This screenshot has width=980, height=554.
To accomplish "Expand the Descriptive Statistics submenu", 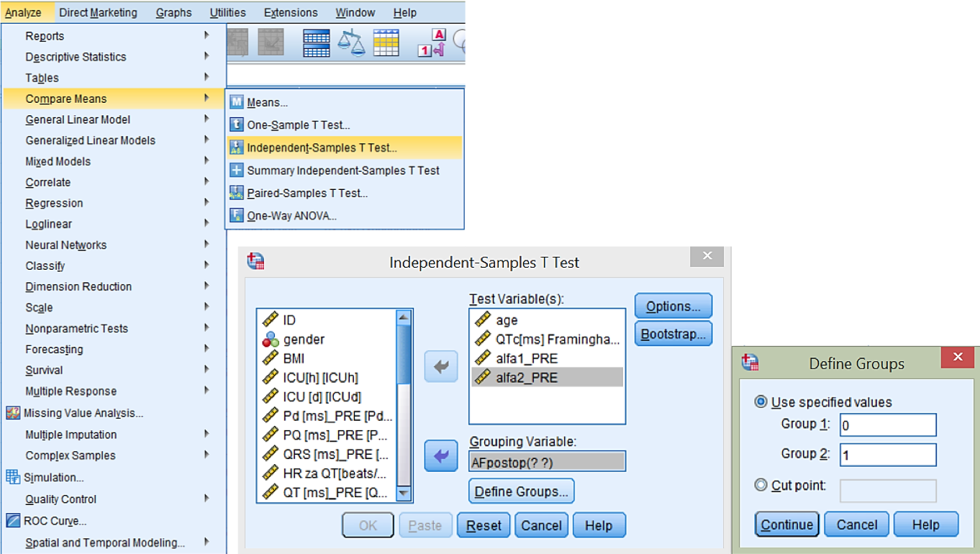I will point(76,57).
